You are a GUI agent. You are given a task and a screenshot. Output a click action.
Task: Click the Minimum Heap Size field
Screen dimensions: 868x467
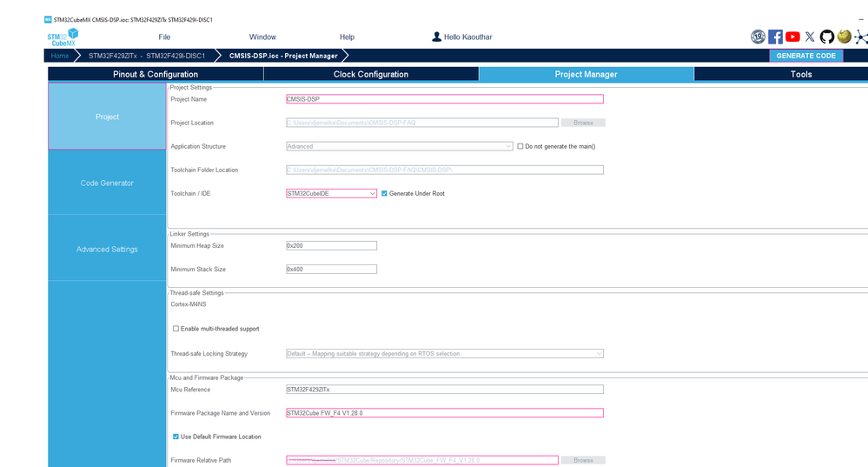point(331,245)
